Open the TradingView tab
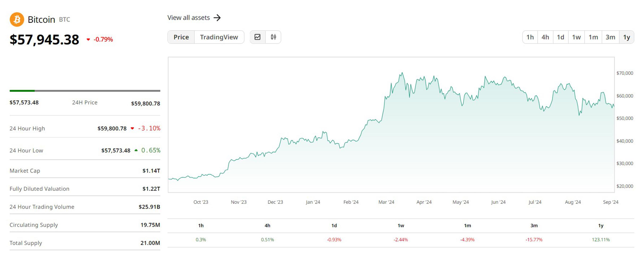Viewport: 644px width, 255px height. click(219, 37)
